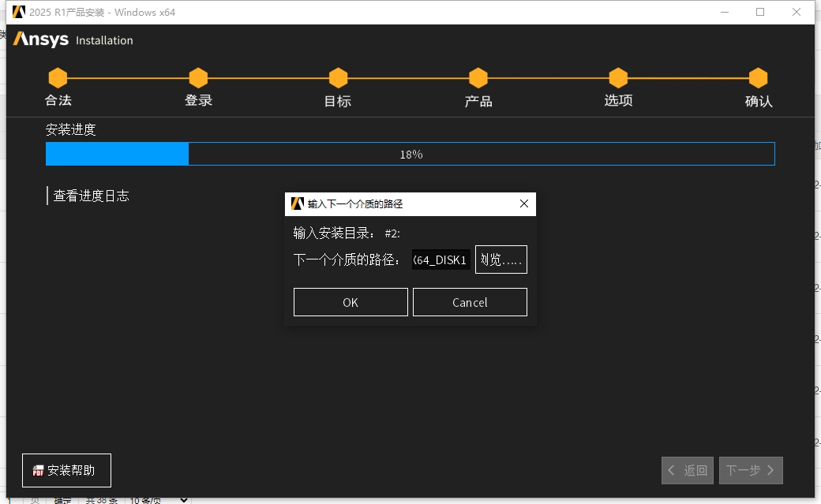Click the Ansys icon in the dialog title bar
The image size is (821, 504).
click(x=298, y=203)
